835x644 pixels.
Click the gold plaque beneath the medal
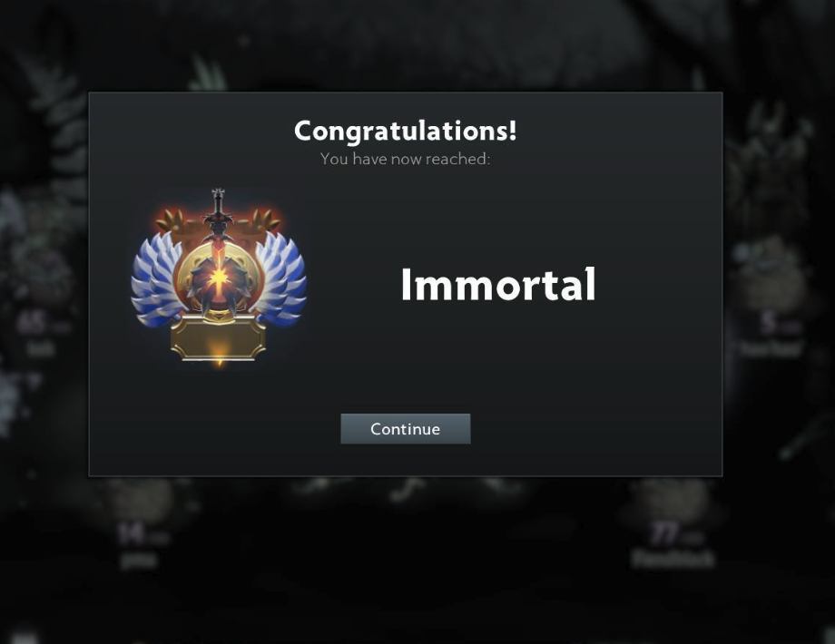click(x=219, y=339)
